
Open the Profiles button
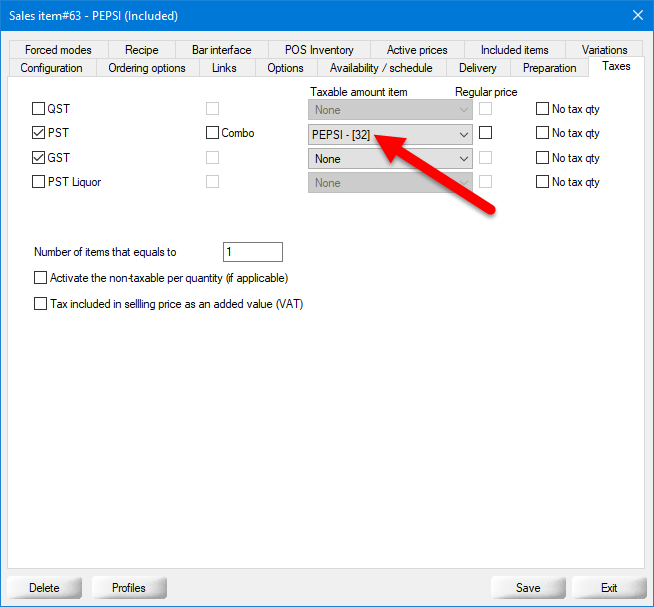pos(129,588)
